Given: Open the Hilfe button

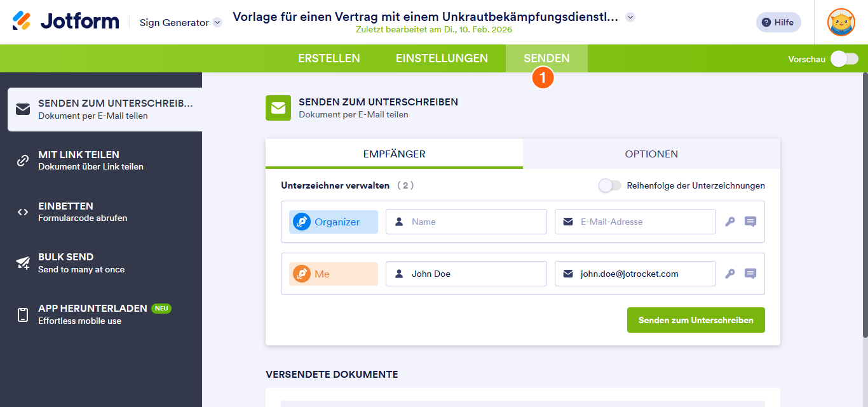Looking at the screenshot, I should coord(778,22).
